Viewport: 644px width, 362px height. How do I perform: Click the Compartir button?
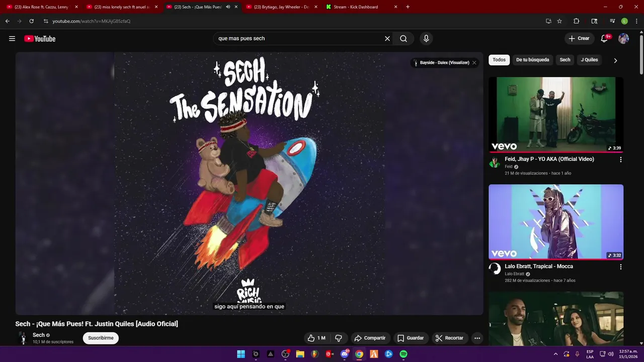click(x=370, y=338)
